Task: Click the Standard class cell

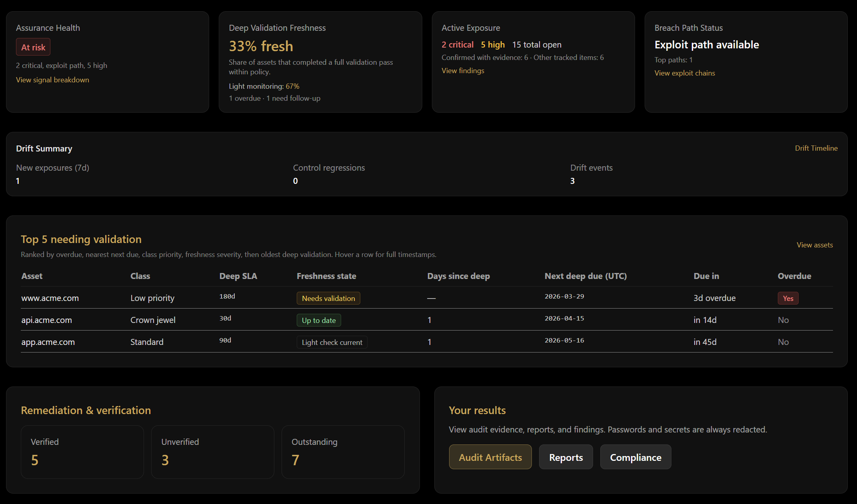Action: pos(147,342)
